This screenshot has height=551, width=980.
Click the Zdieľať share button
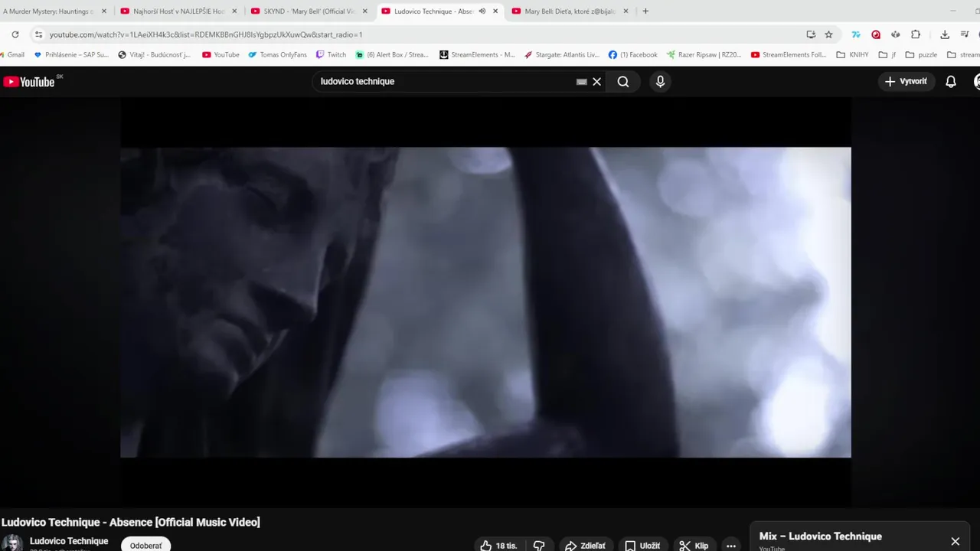pyautogui.click(x=586, y=546)
